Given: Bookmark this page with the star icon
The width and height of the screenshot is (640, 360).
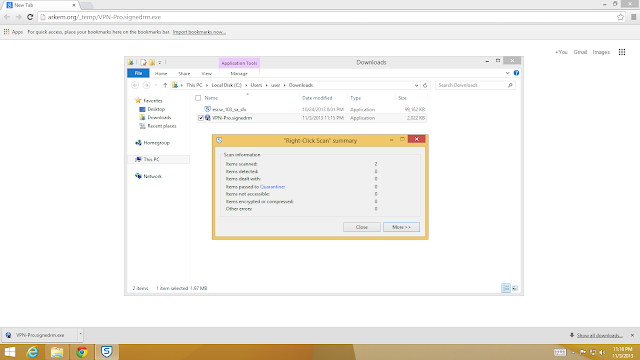Looking at the screenshot, I should click(620, 17).
